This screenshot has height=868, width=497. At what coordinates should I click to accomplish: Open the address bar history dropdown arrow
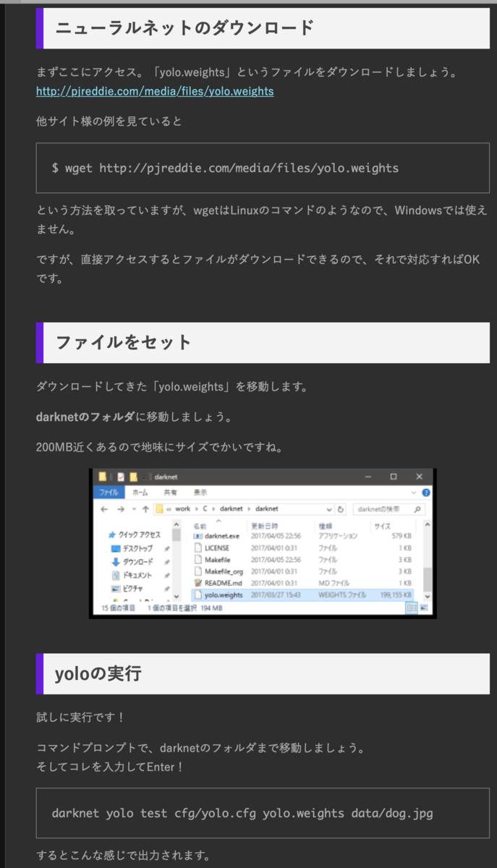[328, 509]
